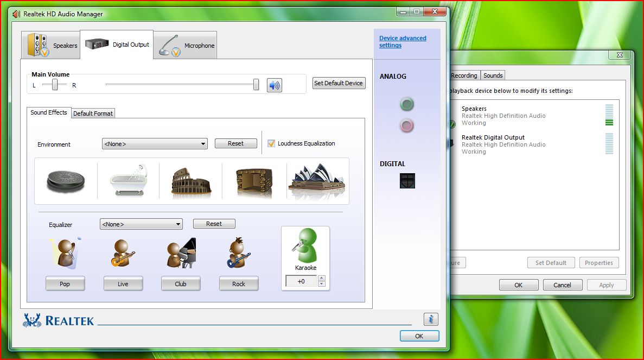Reset the Environment setting
This screenshot has width=644, height=360.
click(x=236, y=143)
